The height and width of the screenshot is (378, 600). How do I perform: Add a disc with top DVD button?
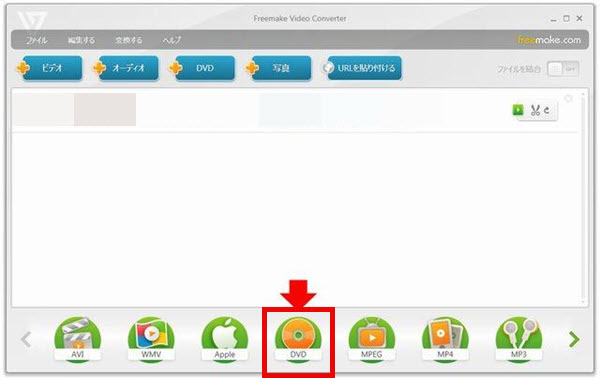pyautogui.click(x=202, y=68)
